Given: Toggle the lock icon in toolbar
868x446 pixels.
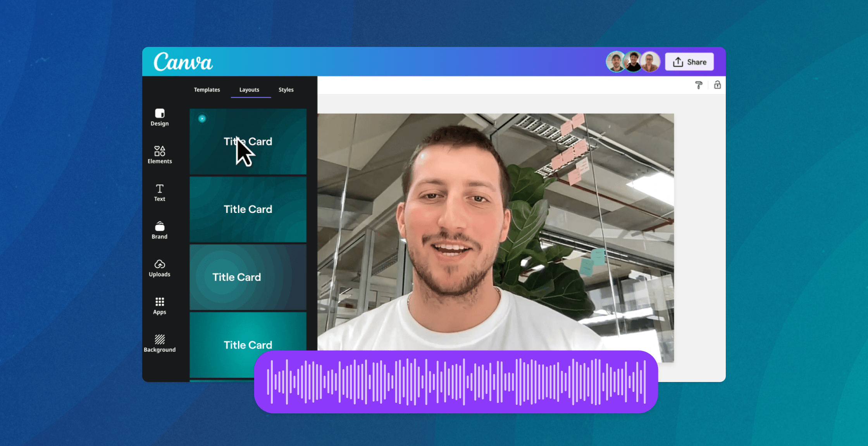Looking at the screenshot, I should pyautogui.click(x=718, y=85).
